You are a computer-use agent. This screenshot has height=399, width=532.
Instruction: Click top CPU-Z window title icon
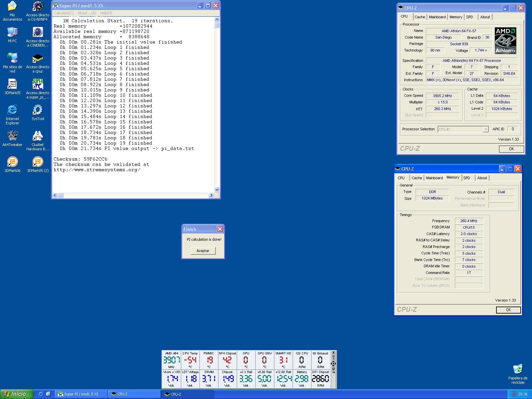click(401, 8)
